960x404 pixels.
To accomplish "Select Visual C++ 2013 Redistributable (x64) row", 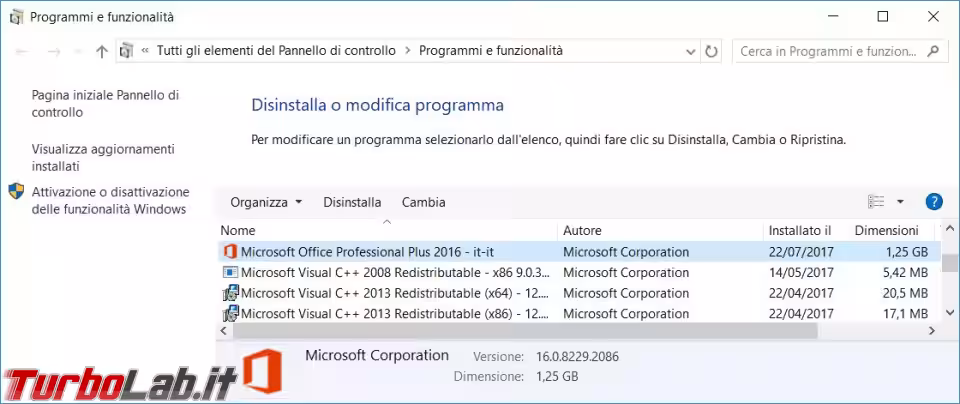I will coord(579,293).
